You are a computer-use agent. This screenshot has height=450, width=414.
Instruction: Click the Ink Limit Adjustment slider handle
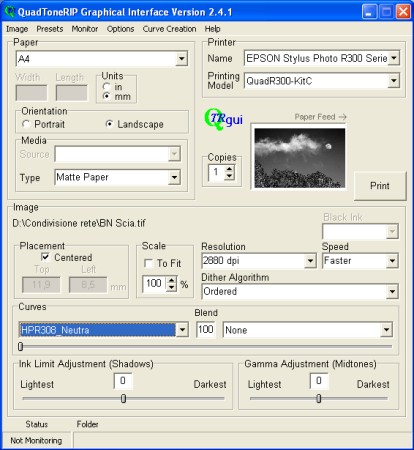[x=123, y=398]
